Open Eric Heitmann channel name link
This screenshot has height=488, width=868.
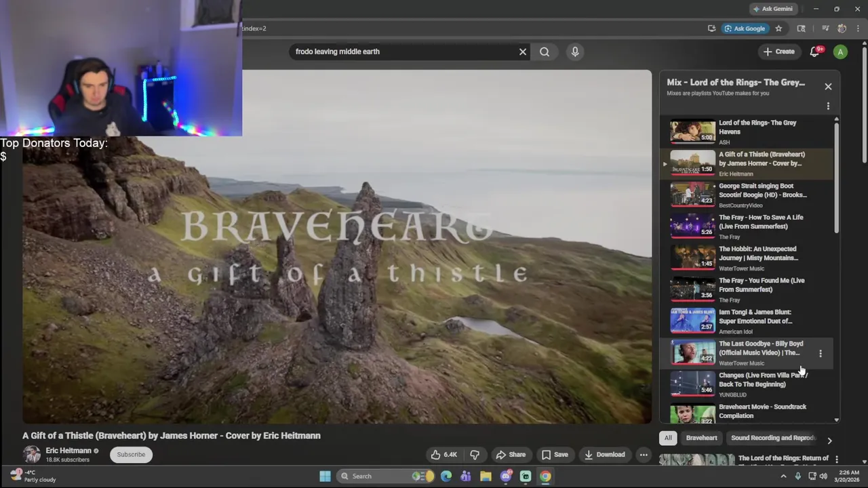[68, 451]
